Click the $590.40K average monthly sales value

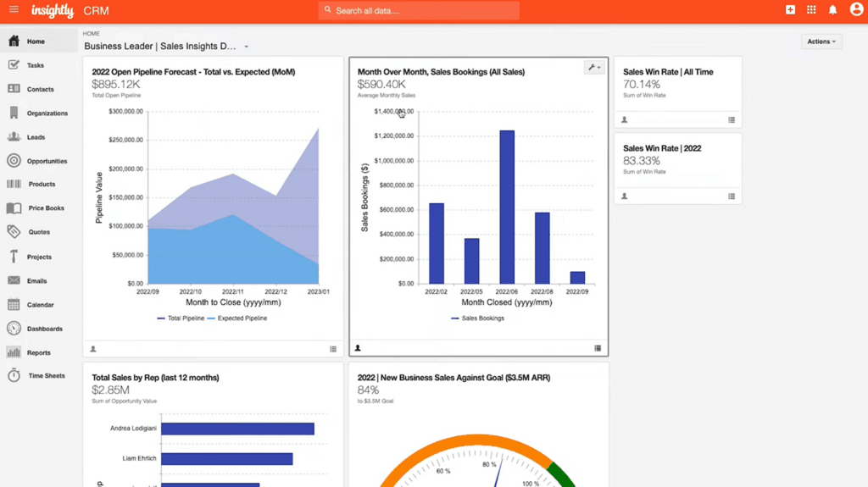pos(381,84)
